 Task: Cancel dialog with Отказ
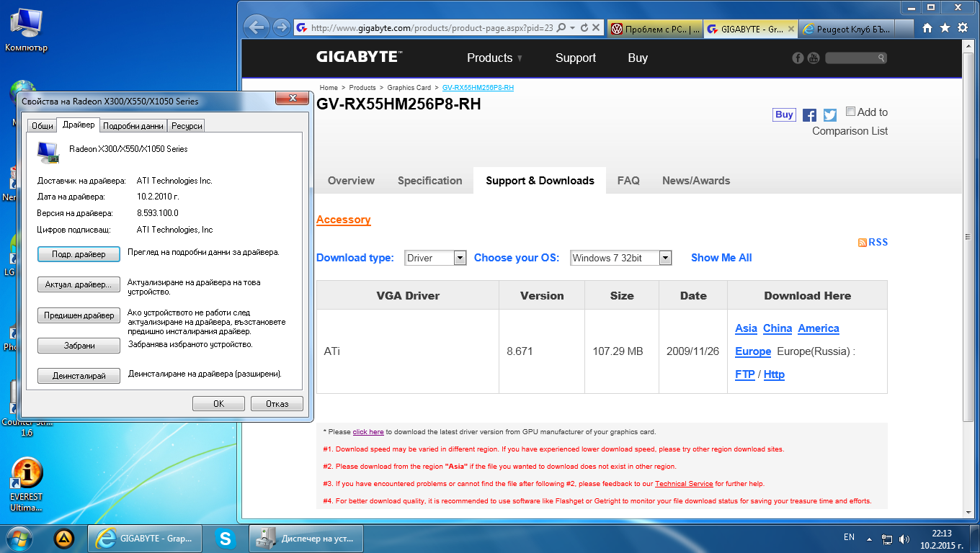click(277, 404)
